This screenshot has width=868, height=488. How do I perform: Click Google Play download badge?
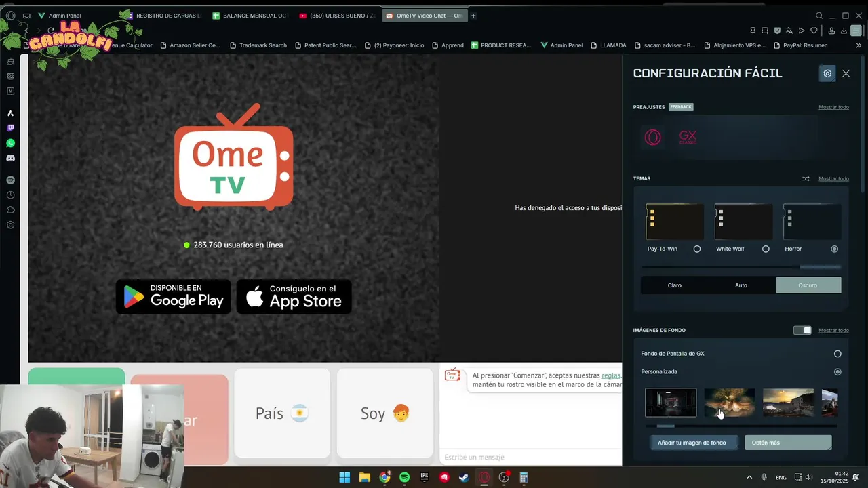point(174,297)
